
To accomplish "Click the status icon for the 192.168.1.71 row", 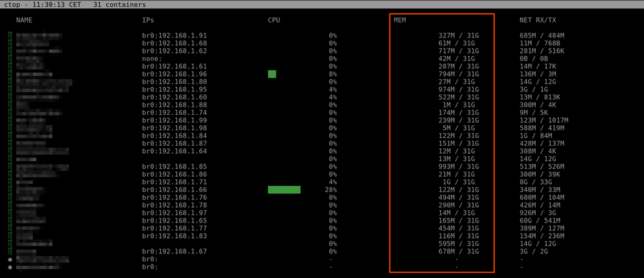I will point(10,182).
